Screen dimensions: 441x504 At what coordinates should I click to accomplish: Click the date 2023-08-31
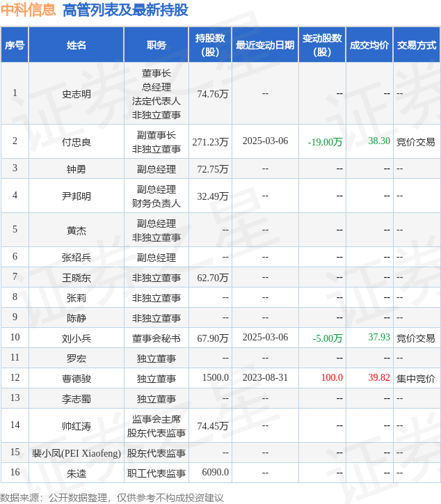click(265, 377)
